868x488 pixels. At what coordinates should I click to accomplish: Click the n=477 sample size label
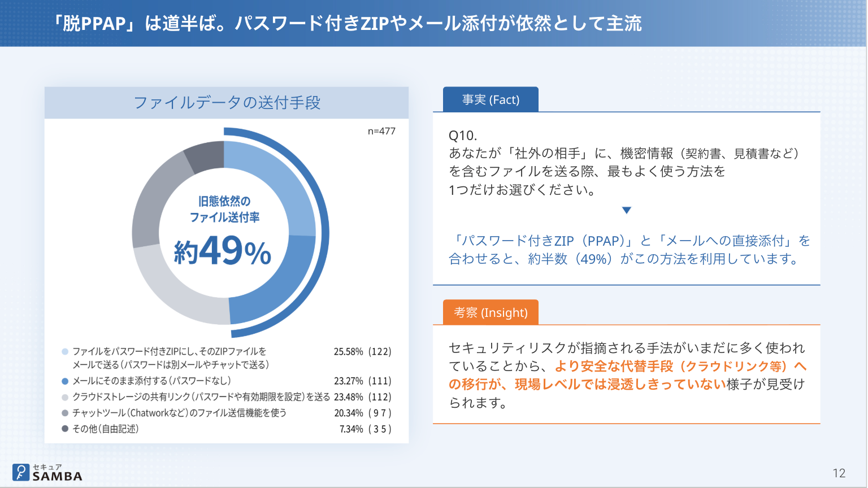[x=381, y=131]
